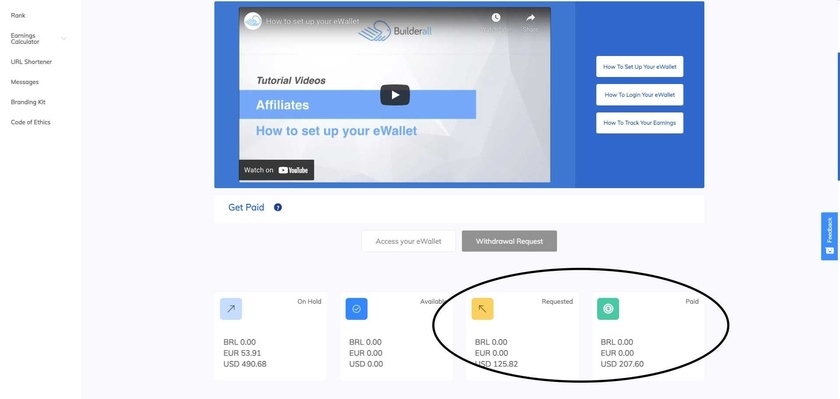Click How To Set Up Your eWallet
The image size is (840, 399).
pyautogui.click(x=640, y=67)
